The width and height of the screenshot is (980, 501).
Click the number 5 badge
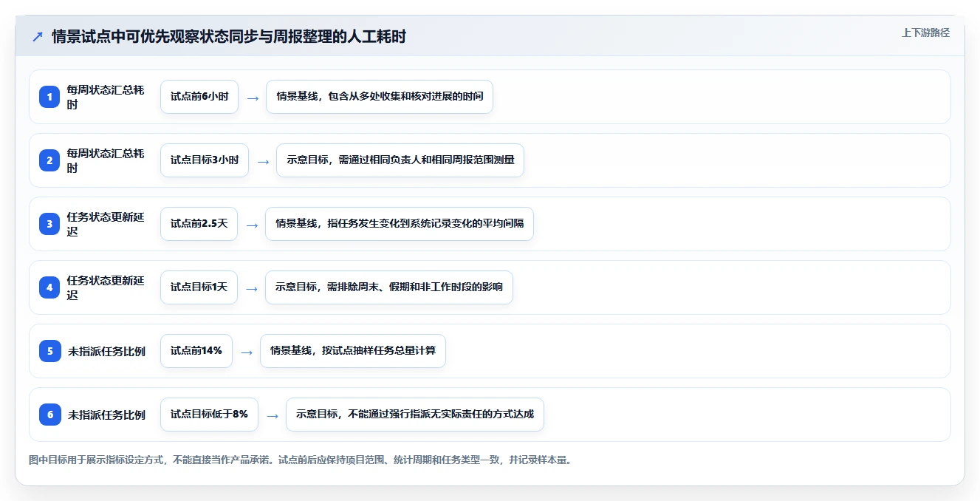49,351
